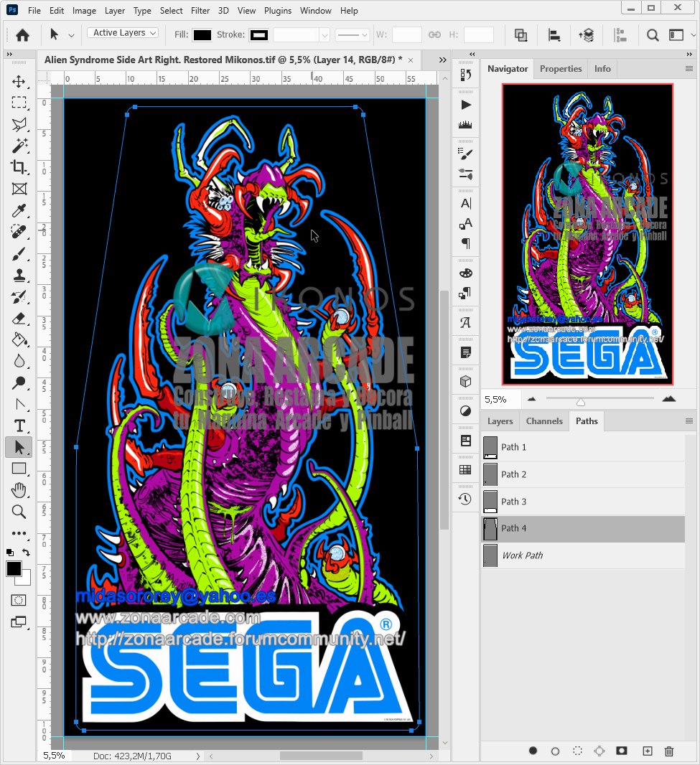Select the Zoom tool
Screen dimensions: 700x765
pos(19,512)
